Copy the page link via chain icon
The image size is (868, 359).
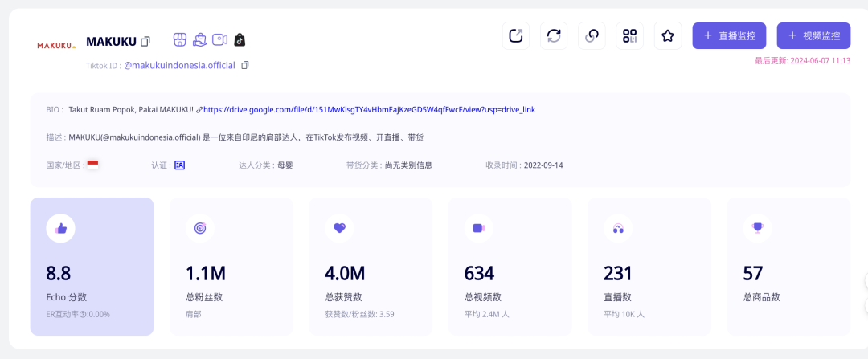(x=592, y=35)
